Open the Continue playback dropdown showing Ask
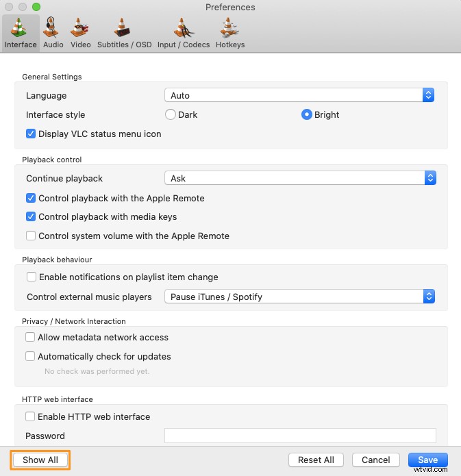This screenshot has width=461, height=476. pyautogui.click(x=300, y=178)
